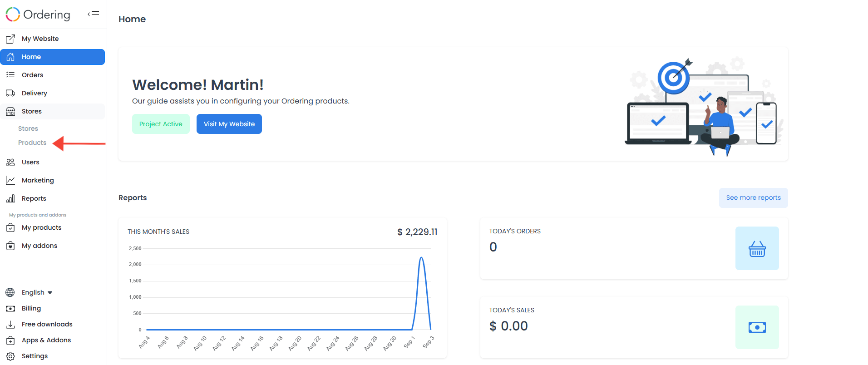Click the My Website external link icon
Viewport: 868px width, 365px height.
[10, 39]
